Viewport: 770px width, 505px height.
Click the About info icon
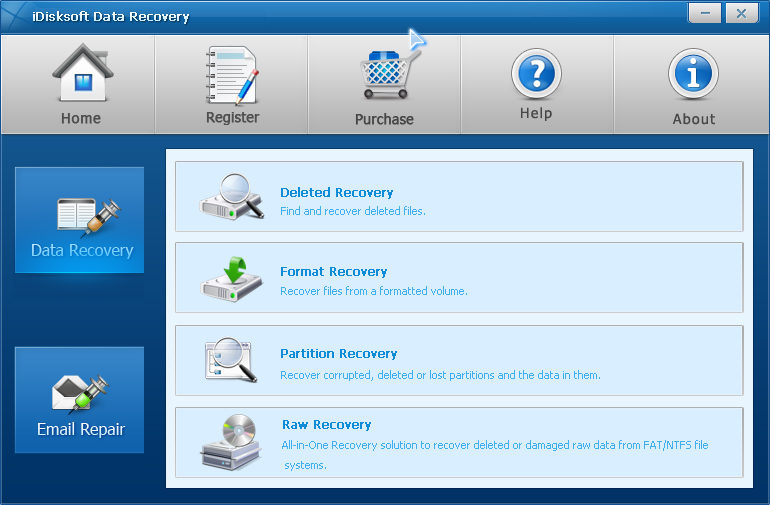(693, 74)
